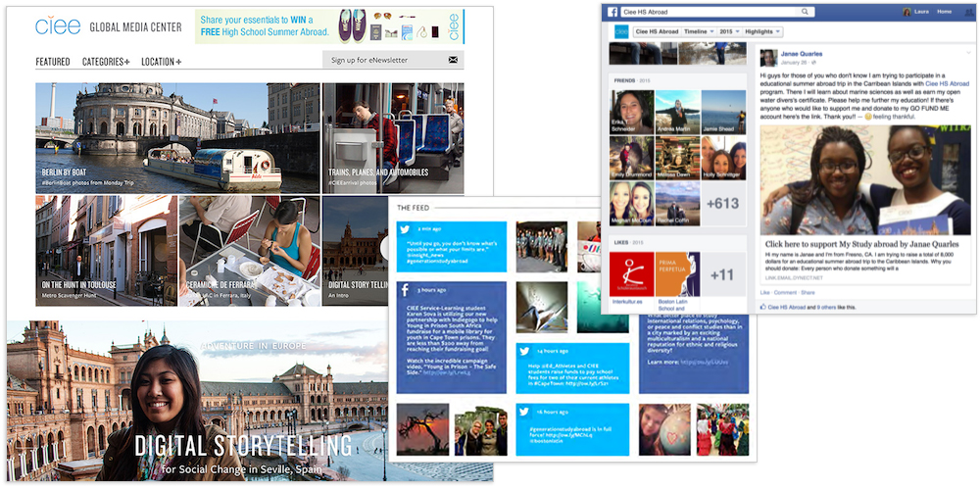Click the Boston Latin School page link
The width and height of the screenshot is (980, 490).
pos(674,305)
